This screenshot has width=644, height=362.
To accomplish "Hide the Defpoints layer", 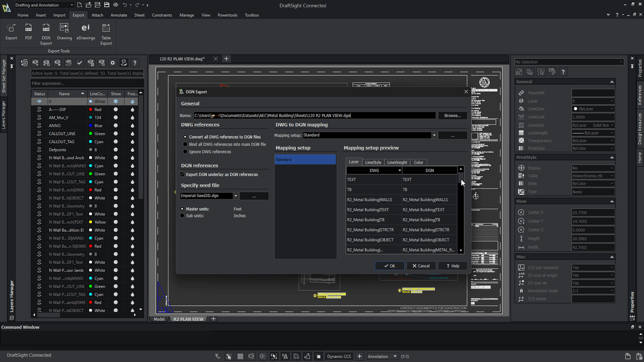I will coord(115,149).
